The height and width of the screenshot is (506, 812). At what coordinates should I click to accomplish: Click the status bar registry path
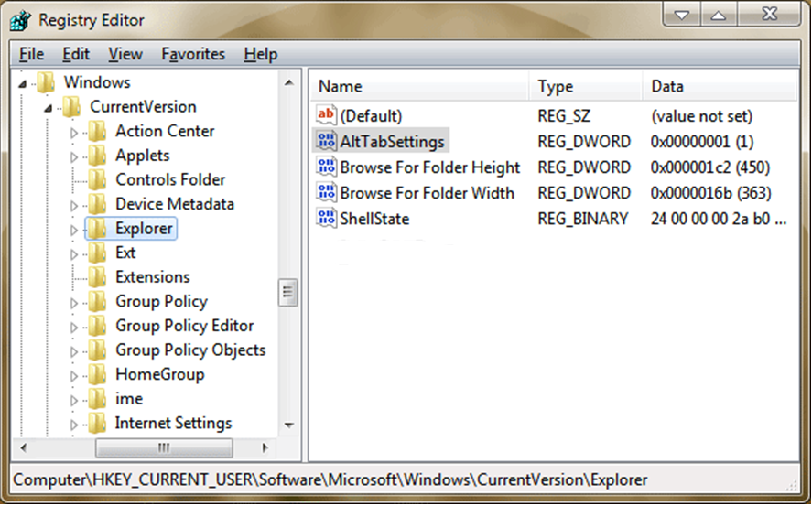pyautogui.click(x=330, y=480)
